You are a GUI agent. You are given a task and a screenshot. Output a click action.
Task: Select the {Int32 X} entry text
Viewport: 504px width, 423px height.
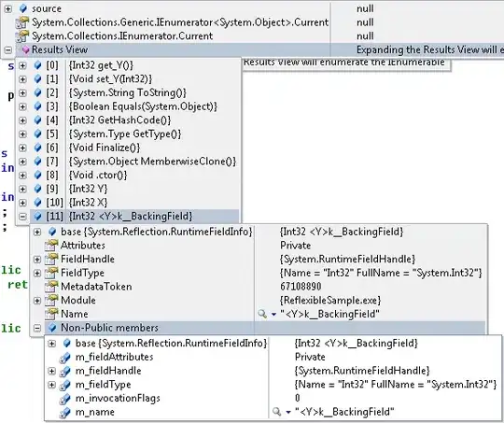tap(88, 203)
